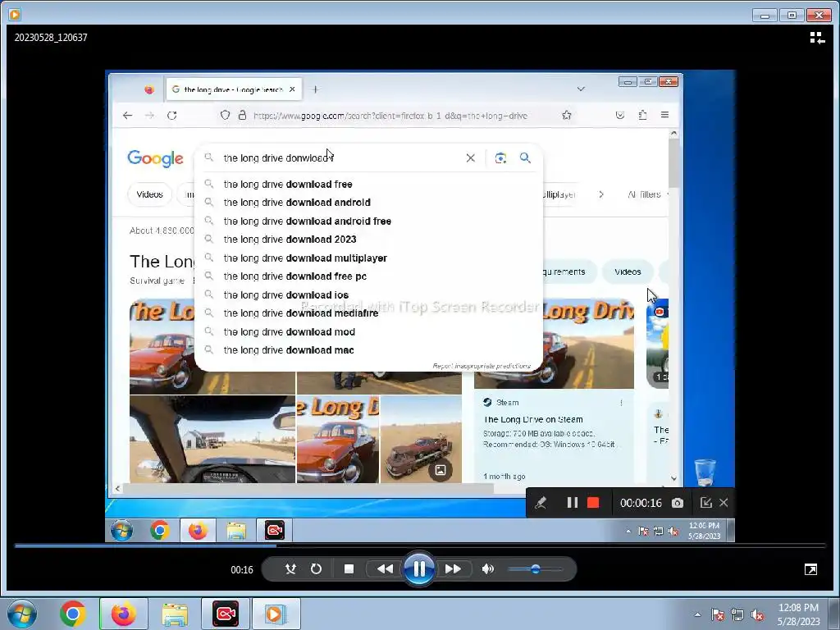Switch to library view icon

click(817, 38)
